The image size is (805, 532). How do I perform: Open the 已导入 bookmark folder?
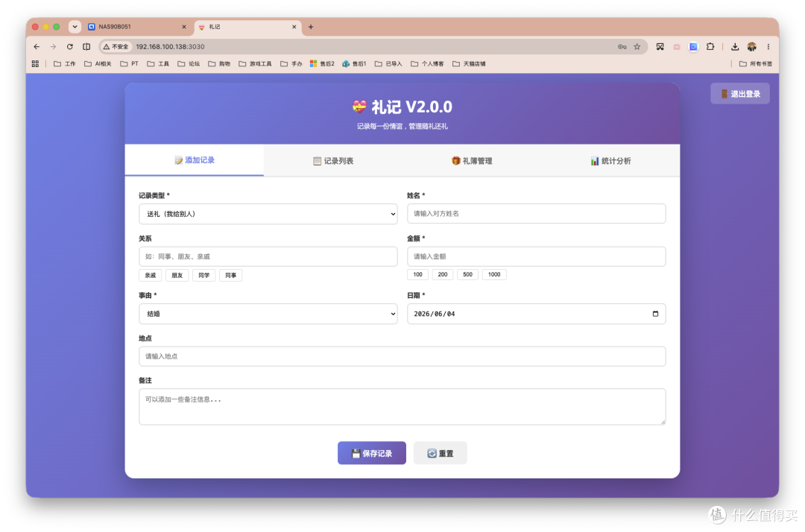click(388, 63)
